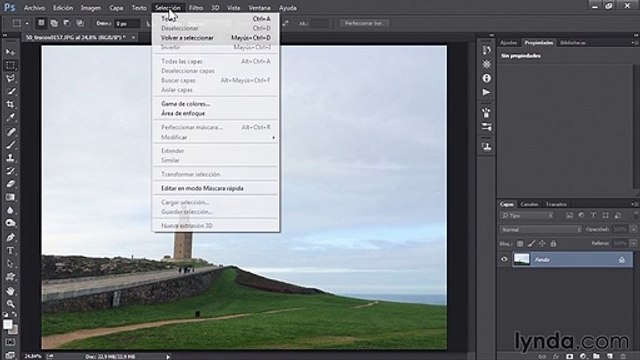Viewport: 640px width, 360px height.
Task: Switch to the Canales tab
Action: [x=529, y=204]
